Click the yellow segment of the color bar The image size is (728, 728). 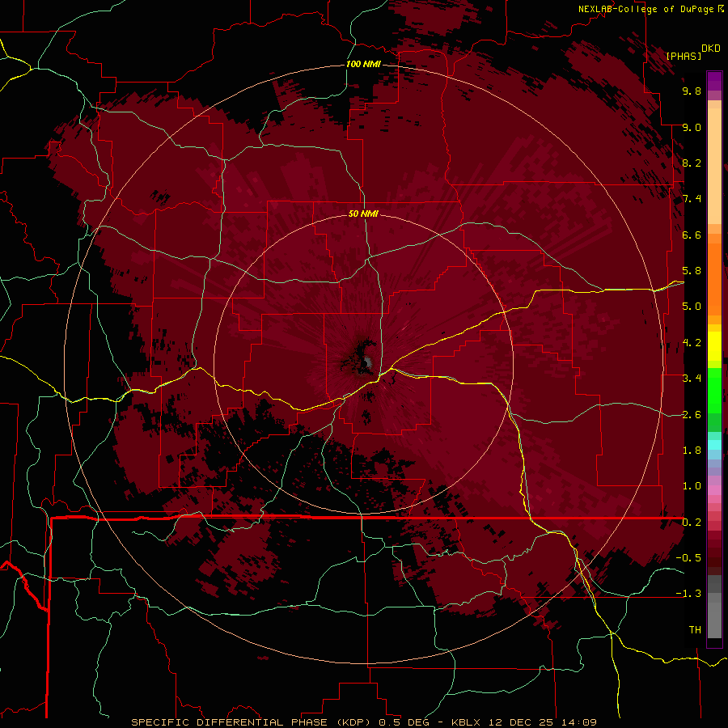714,346
